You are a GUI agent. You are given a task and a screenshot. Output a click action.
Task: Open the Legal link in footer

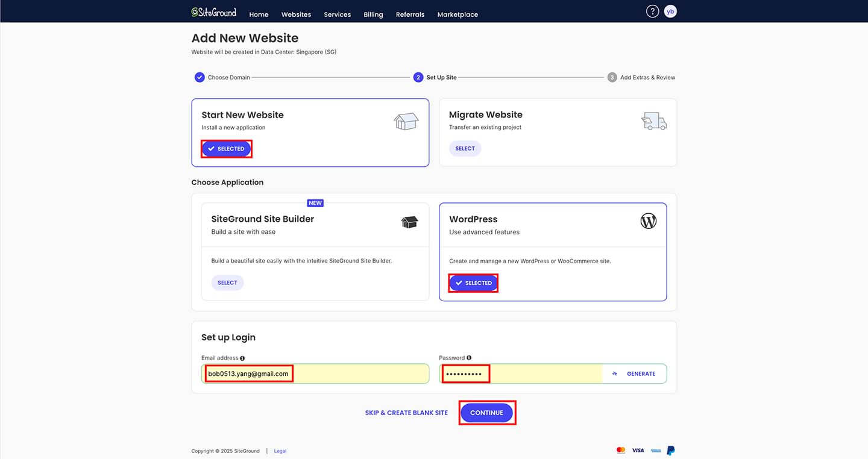280,451
